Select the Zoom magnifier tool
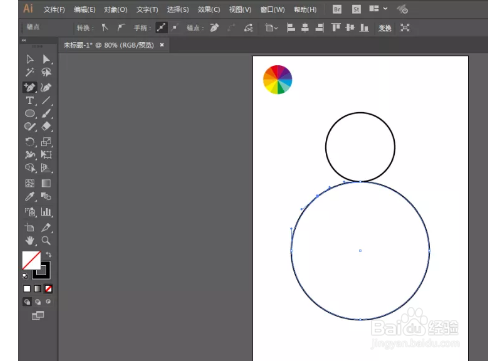This screenshot has height=361, width=488. 46,240
